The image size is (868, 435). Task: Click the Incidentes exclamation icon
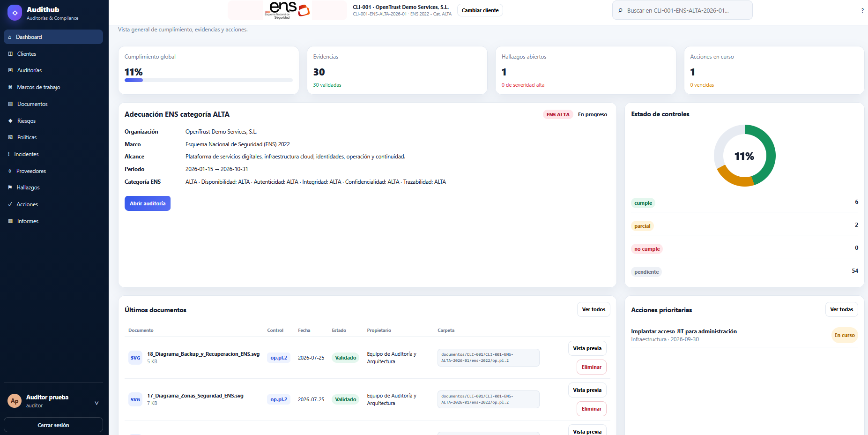9,154
